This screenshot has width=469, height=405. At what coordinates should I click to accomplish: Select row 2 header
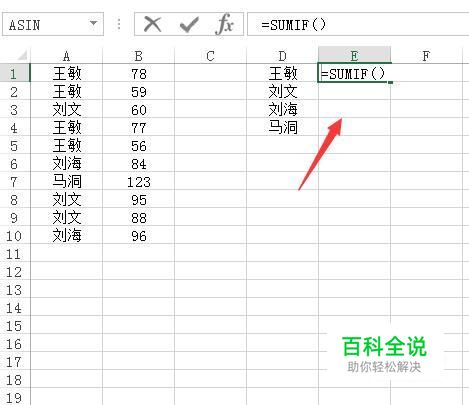click(15, 91)
